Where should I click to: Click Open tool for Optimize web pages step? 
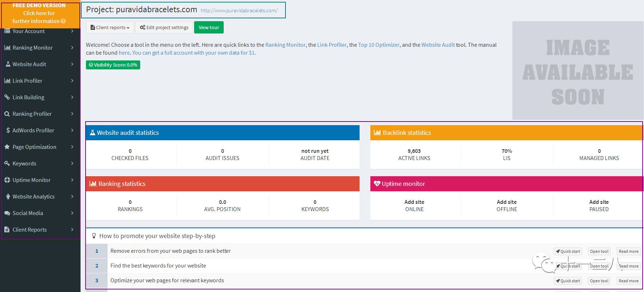click(599, 281)
